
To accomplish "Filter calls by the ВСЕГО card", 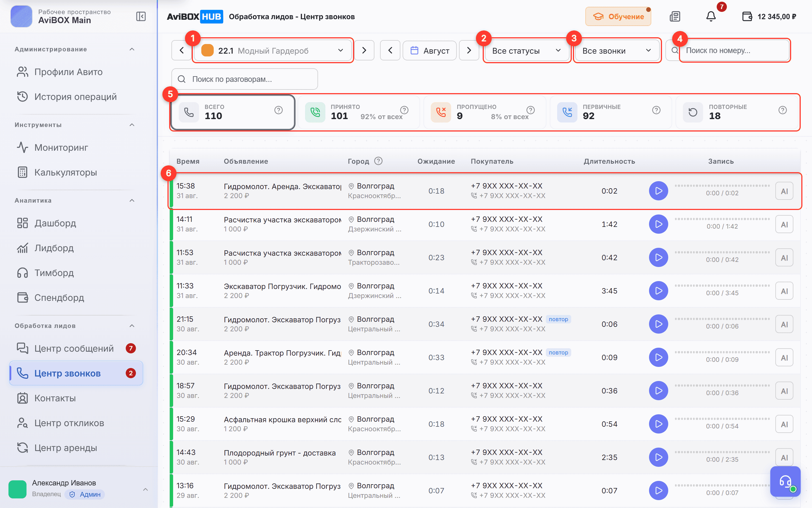I will click(233, 112).
